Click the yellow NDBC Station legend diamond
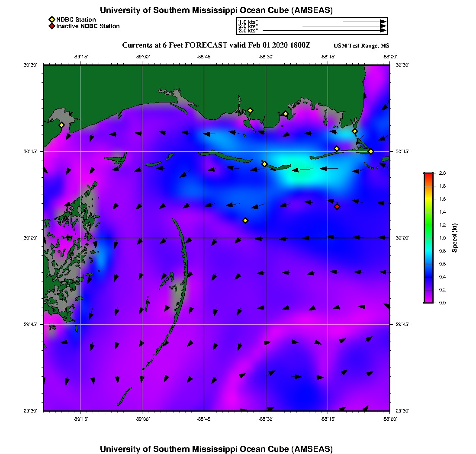476x454 pixels. coord(51,19)
